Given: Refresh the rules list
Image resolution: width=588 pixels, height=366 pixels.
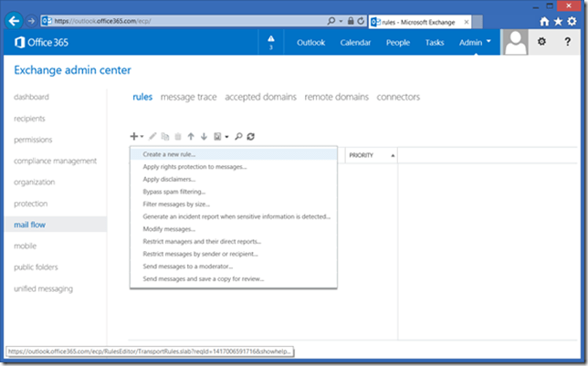Looking at the screenshot, I should pos(251,137).
